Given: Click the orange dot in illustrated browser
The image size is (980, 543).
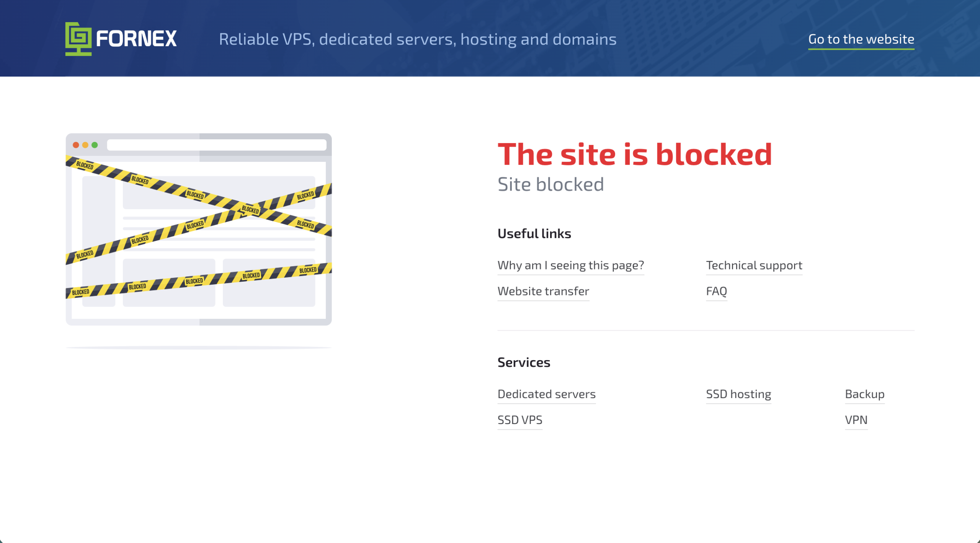Looking at the screenshot, I should tap(85, 145).
